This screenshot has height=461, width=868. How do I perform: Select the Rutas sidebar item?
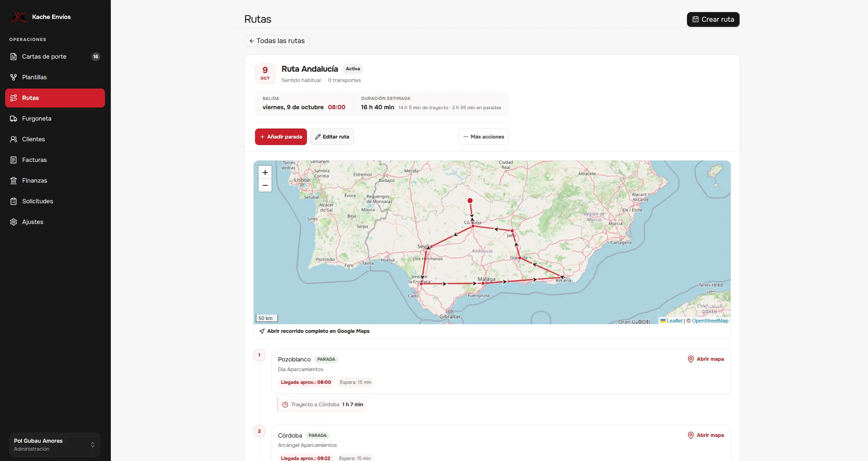coord(55,98)
